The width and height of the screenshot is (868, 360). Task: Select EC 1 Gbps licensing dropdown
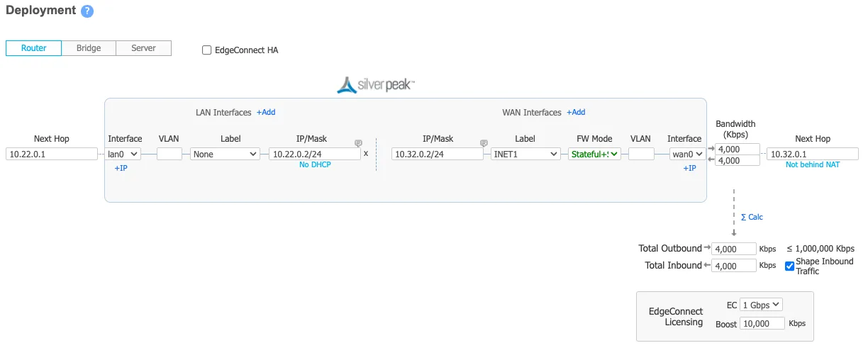pos(761,305)
